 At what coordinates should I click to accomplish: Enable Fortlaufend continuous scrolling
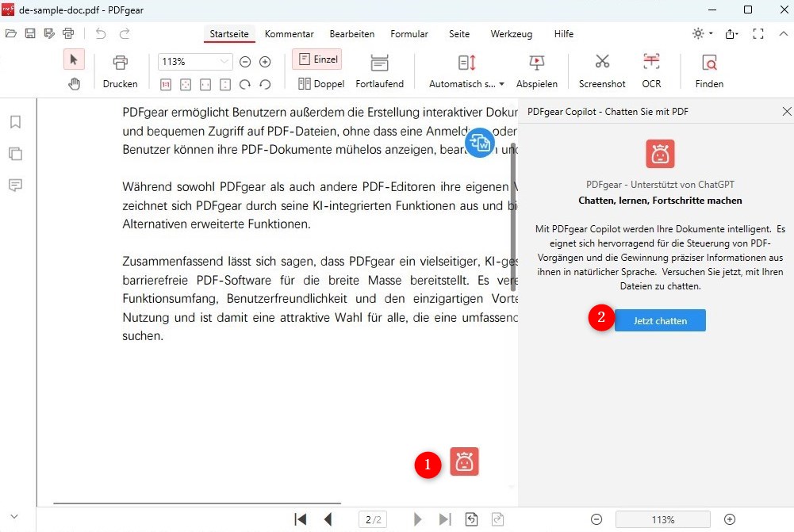click(379, 71)
